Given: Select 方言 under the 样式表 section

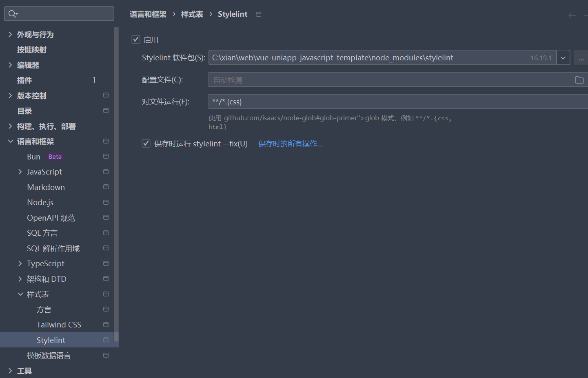Looking at the screenshot, I should 44,309.
